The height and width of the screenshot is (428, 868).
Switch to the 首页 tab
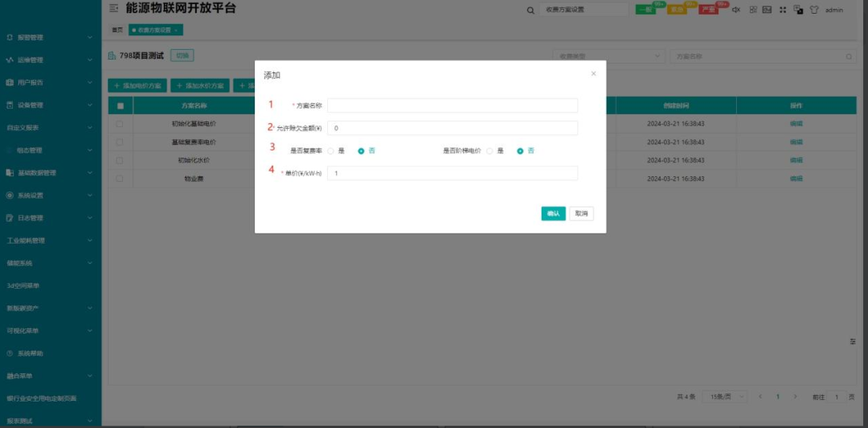coord(117,30)
